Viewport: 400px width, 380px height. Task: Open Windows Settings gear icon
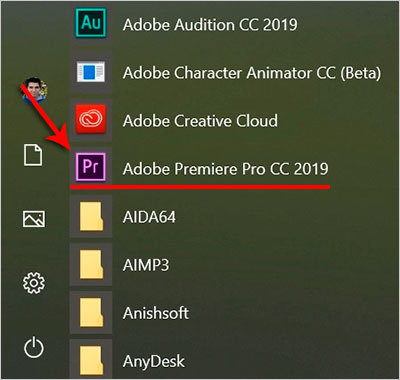34,283
